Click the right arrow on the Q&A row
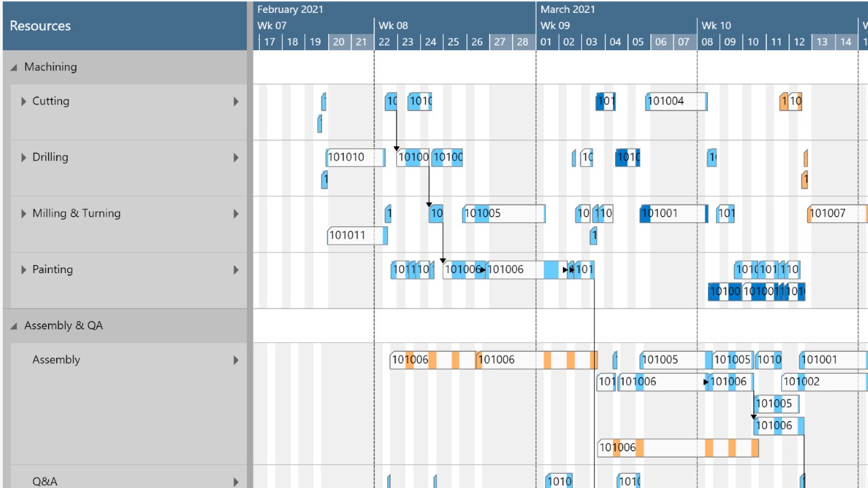Image resolution: width=868 pixels, height=488 pixels. (x=236, y=482)
